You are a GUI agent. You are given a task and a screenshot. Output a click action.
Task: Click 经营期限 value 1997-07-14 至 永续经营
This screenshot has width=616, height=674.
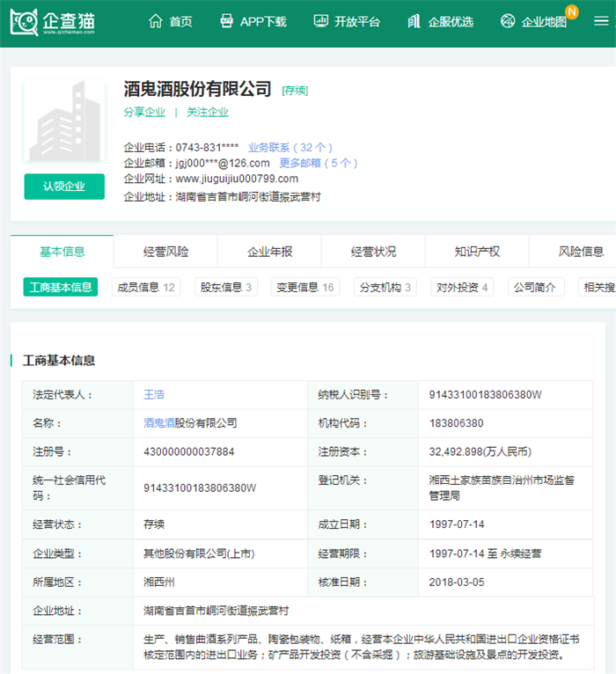(x=486, y=553)
